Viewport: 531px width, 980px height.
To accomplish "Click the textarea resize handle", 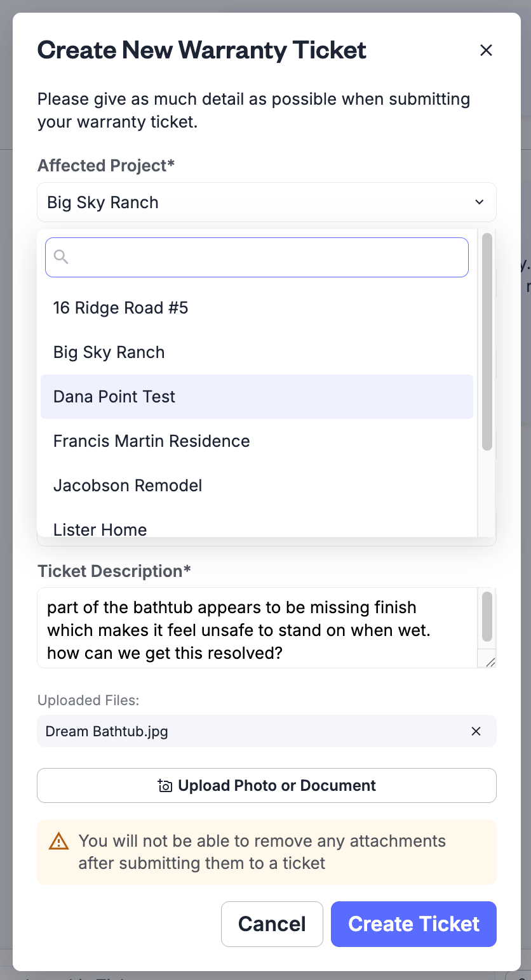I will point(490,661).
